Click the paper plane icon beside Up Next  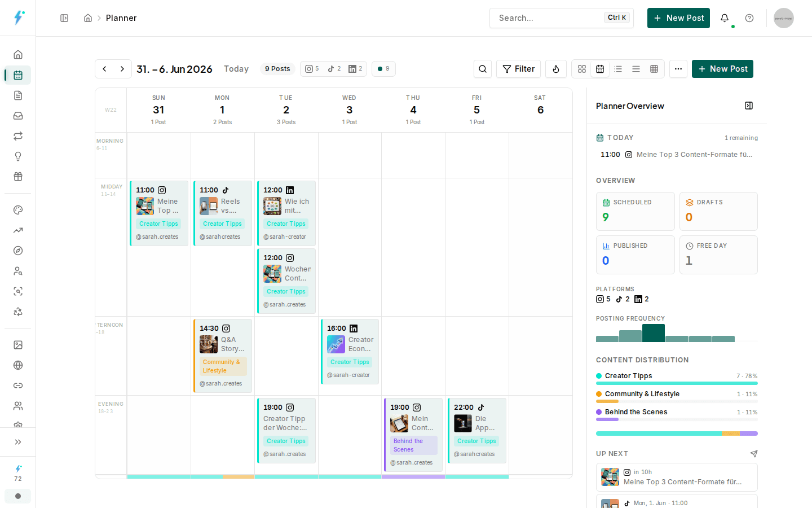[x=754, y=454]
